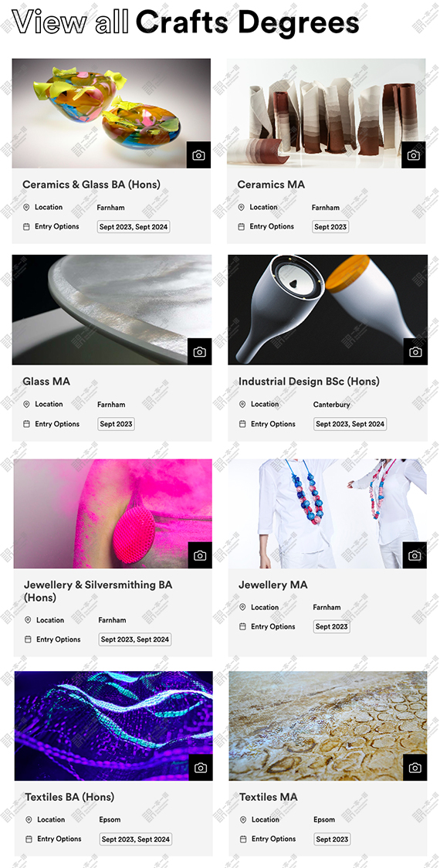Open Jewellery & Silversmithing BA (Hons) course

(98, 592)
